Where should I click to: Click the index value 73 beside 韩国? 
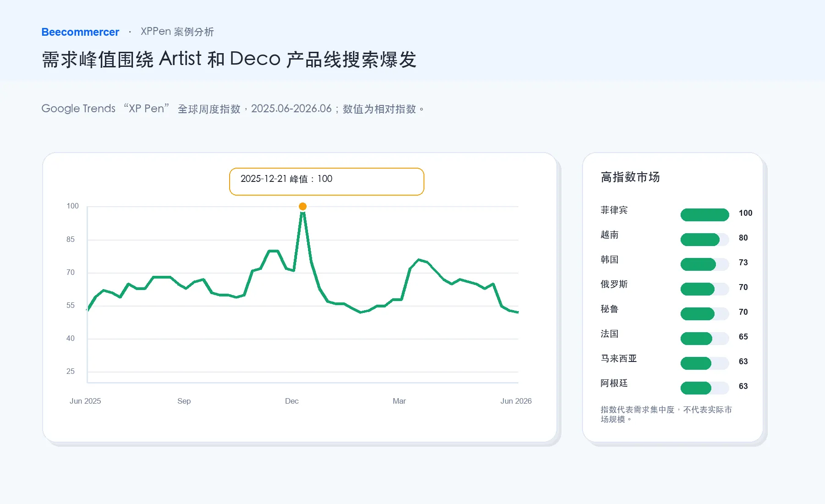point(743,263)
